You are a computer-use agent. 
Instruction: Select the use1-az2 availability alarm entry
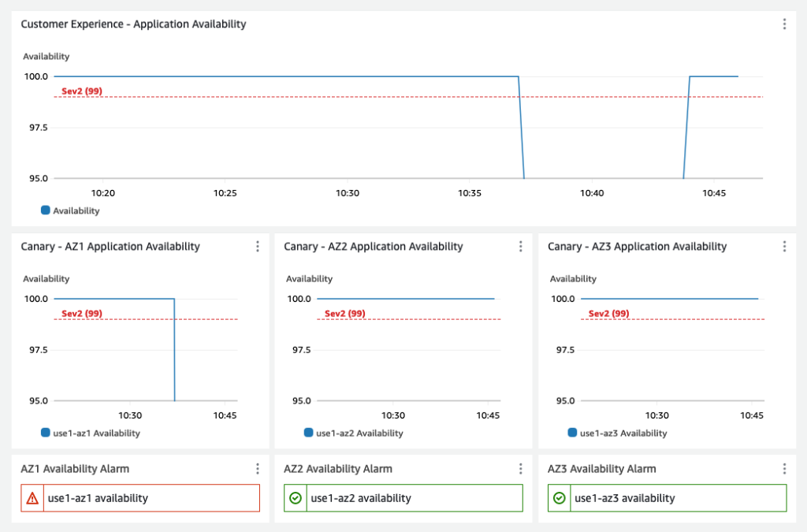pos(360,497)
